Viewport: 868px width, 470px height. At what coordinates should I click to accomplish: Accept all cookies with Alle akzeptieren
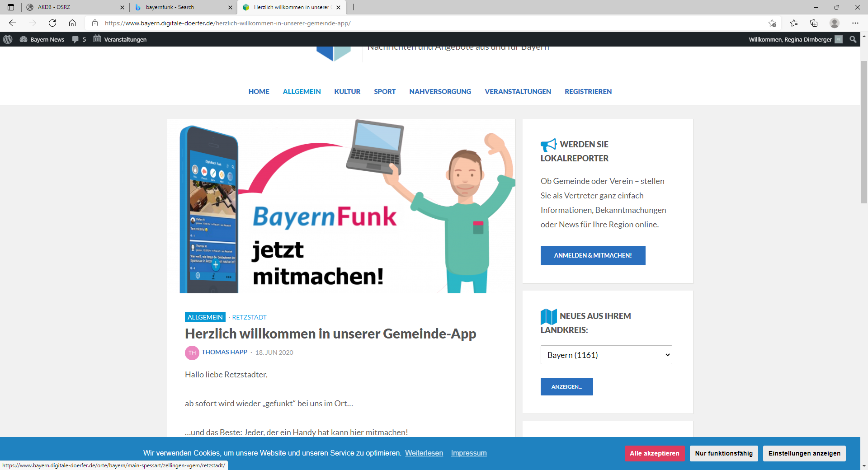(654, 453)
